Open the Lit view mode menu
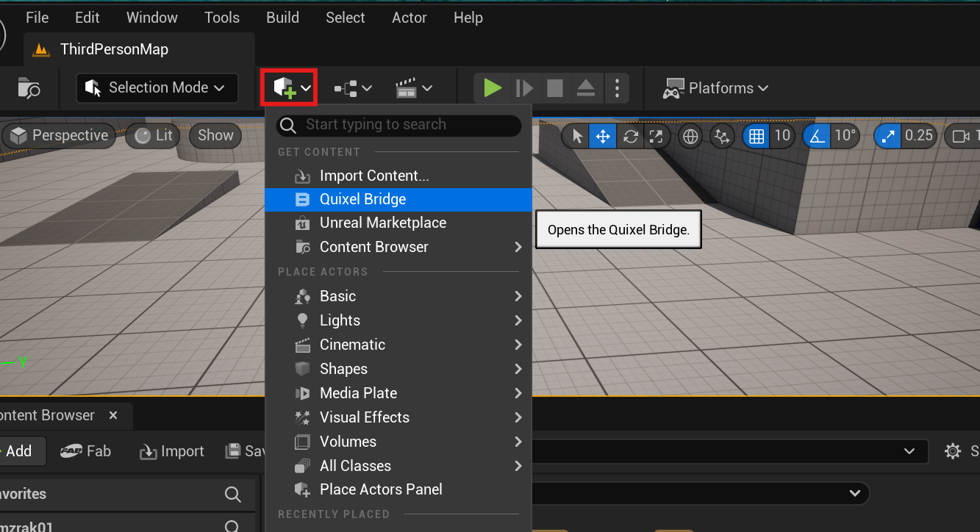Screen dimensions: 980x532 [153, 135]
